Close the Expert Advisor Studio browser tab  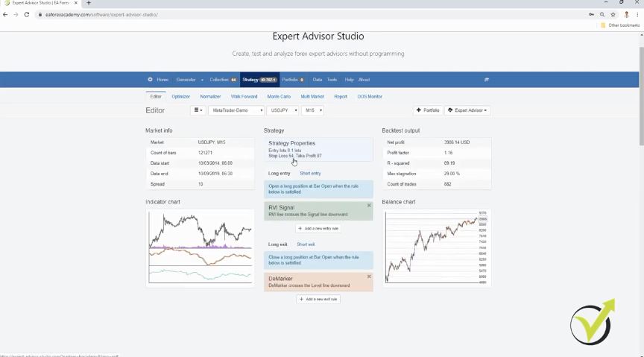click(75, 3)
